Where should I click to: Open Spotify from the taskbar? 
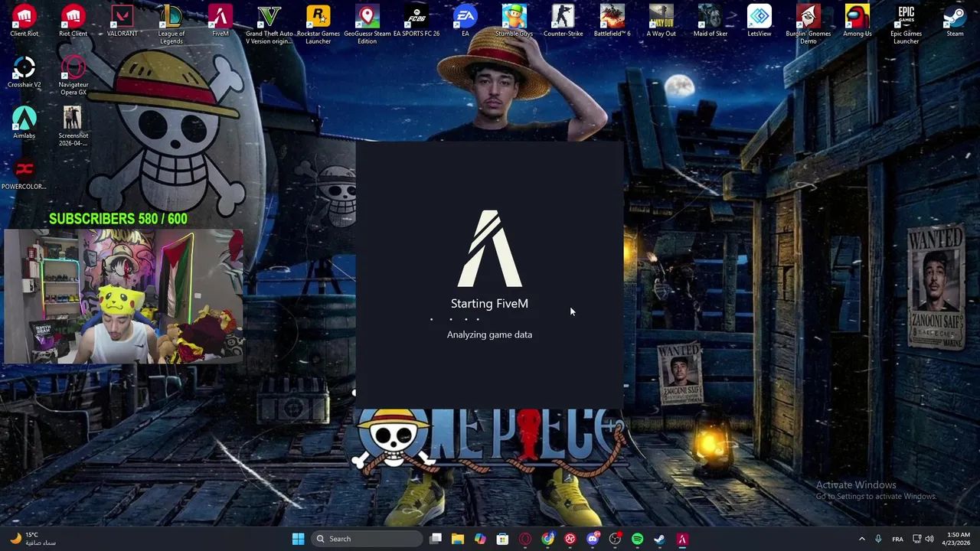[x=638, y=539]
